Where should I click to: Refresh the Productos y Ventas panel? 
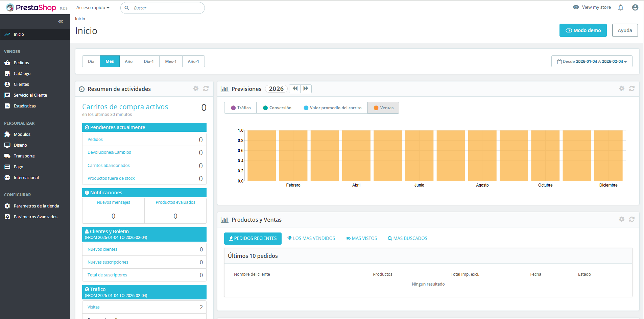pos(631,219)
